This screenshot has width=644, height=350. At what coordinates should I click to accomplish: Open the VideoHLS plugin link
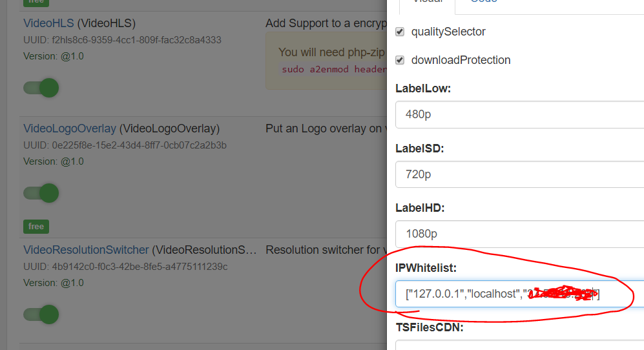click(48, 23)
